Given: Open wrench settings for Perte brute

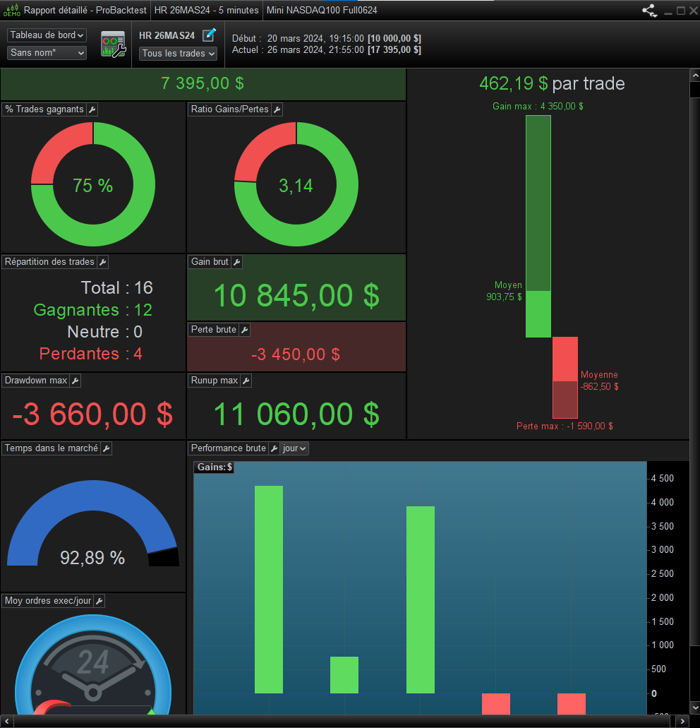Looking at the screenshot, I should click(245, 330).
